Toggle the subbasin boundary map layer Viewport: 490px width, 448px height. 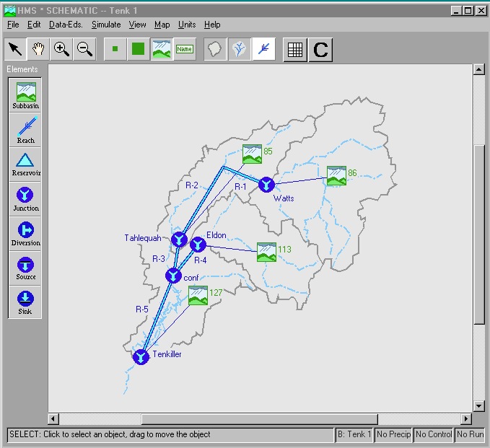[214, 49]
